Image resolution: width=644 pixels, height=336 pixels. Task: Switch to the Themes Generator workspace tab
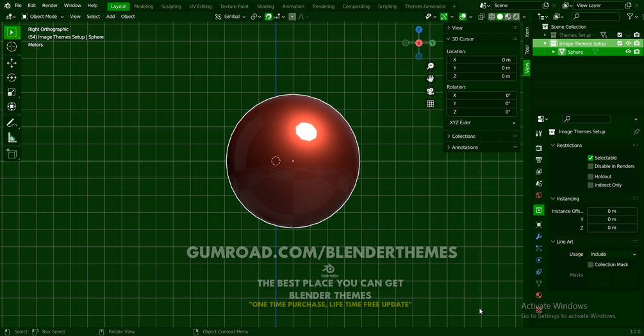[425, 6]
